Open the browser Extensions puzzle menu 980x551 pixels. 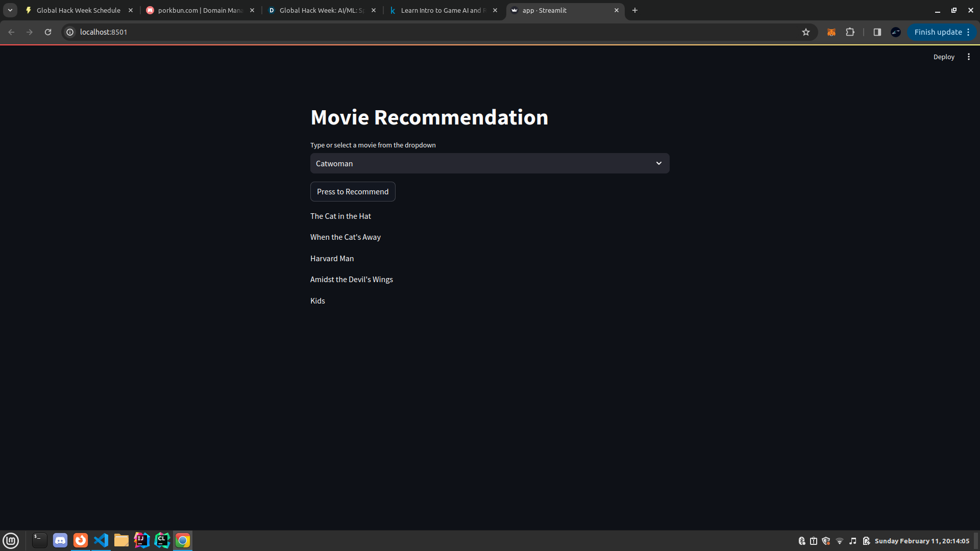[850, 32]
